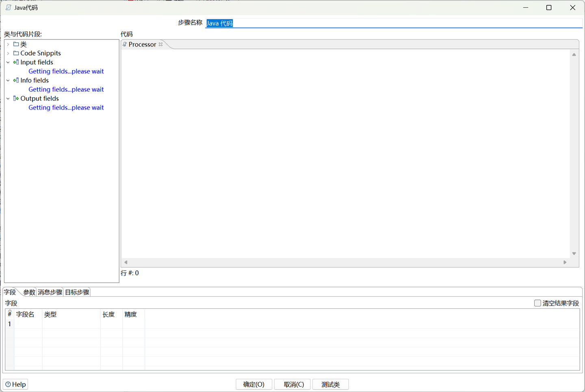
Task: Close the Processor tab with its X
Action: coord(160,44)
